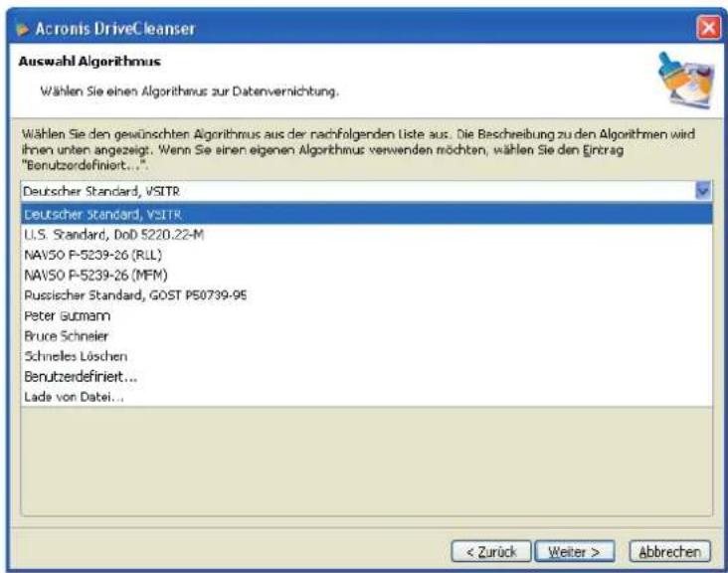Select Schnelles Löschen option
The image size is (728, 573).
tap(366, 356)
